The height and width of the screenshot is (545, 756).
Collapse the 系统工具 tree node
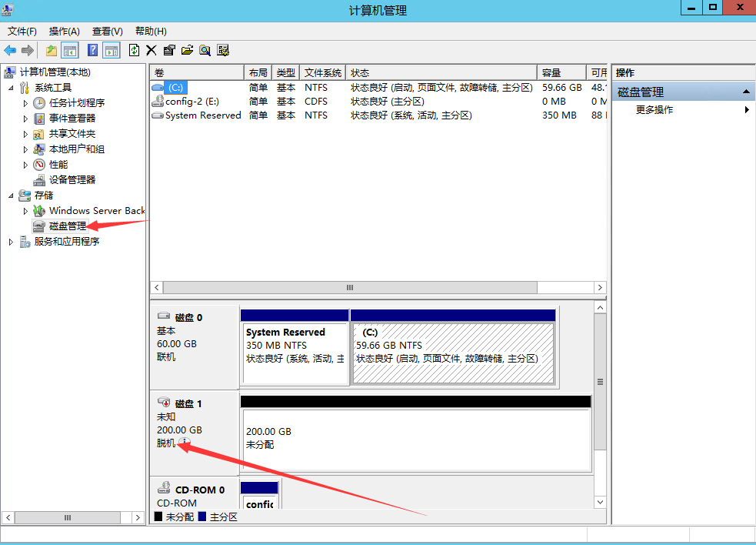(11, 88)
